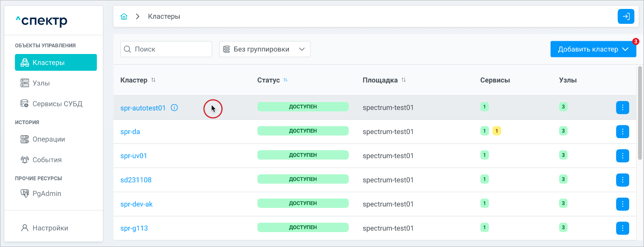Navigate to Операции in sidebar
Screen dimensions: 644x247
tap(48, 139)
